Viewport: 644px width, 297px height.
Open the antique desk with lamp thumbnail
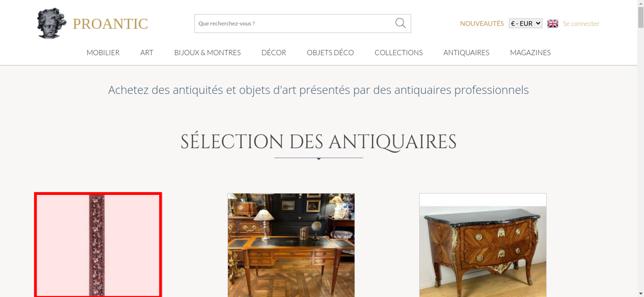tap(291, 245)
